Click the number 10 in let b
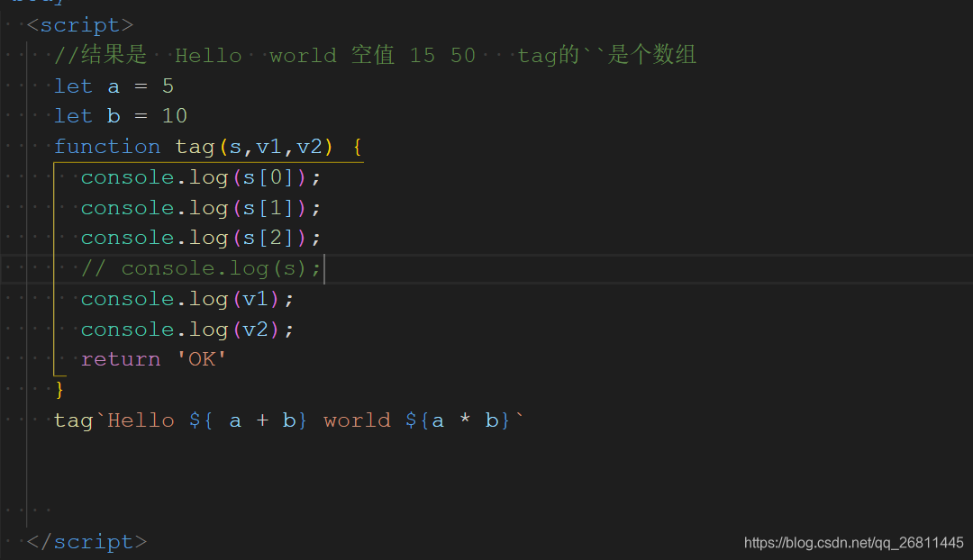 click(x=175, y=116)
